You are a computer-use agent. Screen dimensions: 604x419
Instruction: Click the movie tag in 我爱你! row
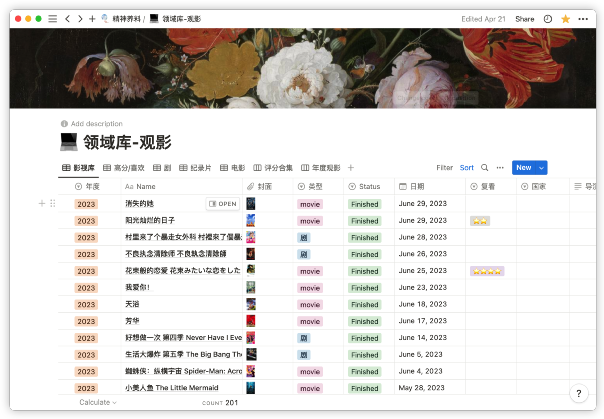310,288
